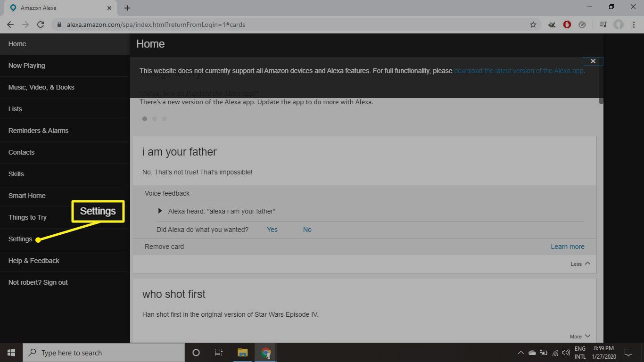Click the battery tray icon
Viewport: 644px width, 362px height.
pos(544,353)
